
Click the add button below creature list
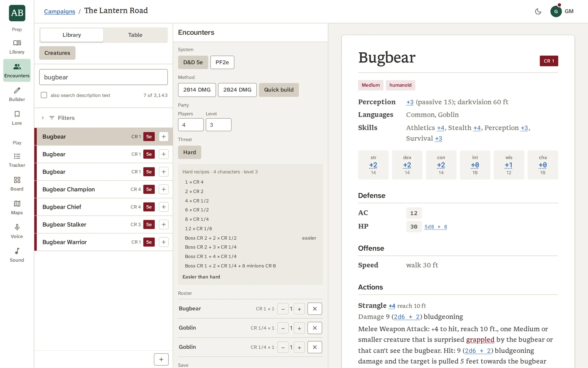pyautogui.click(x=161, y=359)
